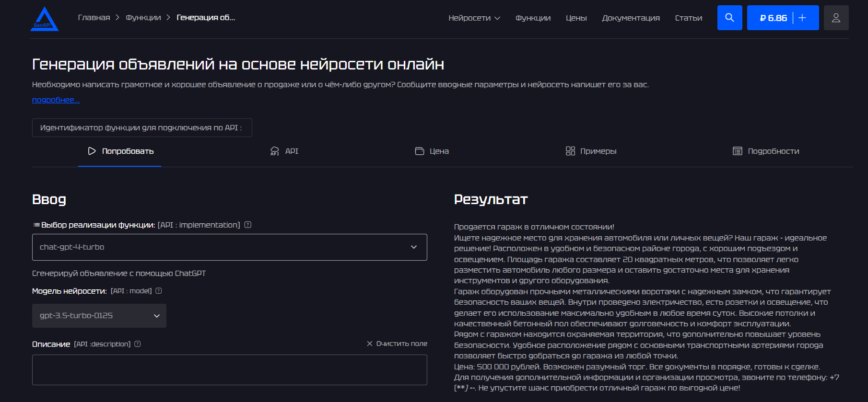Switch to the Цена tab

(x=432, y=151)
